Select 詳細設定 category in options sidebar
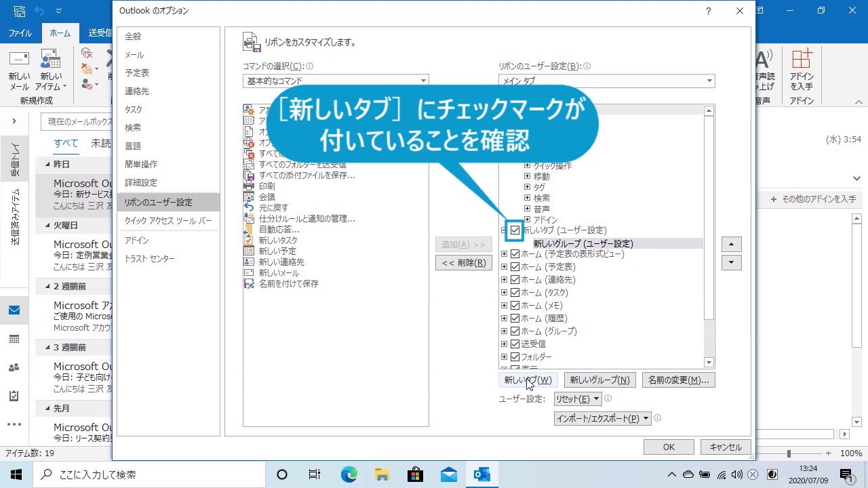868x488 pixels. (168, 183)
